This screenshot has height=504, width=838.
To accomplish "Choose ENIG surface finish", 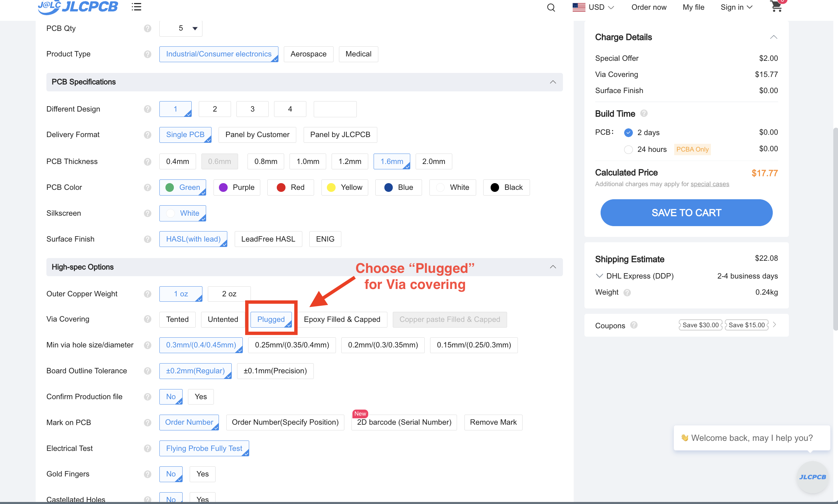I will point(325,239).
